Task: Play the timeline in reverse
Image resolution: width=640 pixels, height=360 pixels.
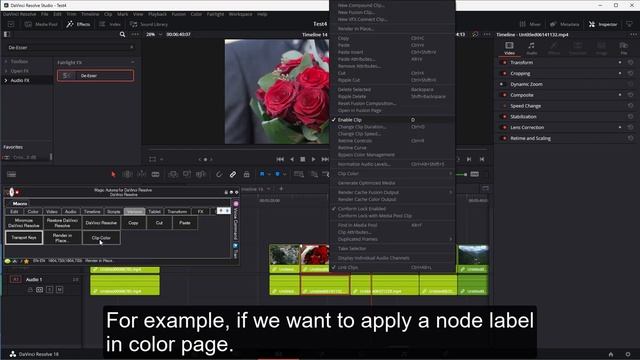Action: 291,159
